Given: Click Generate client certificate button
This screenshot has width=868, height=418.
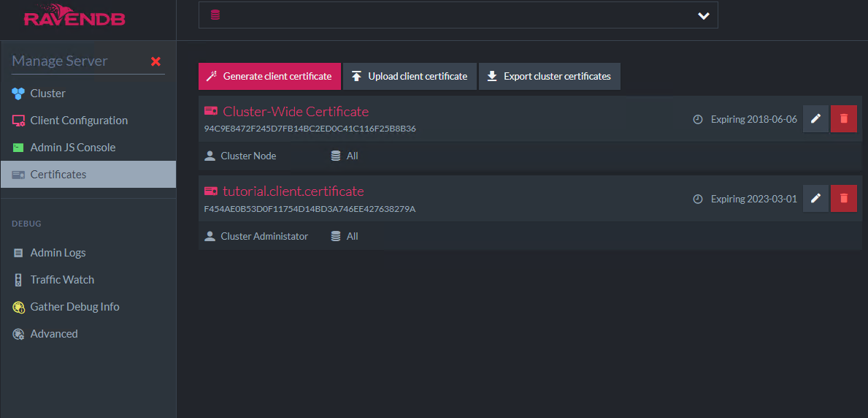Looking at the screenshot, I should (269, 77).
